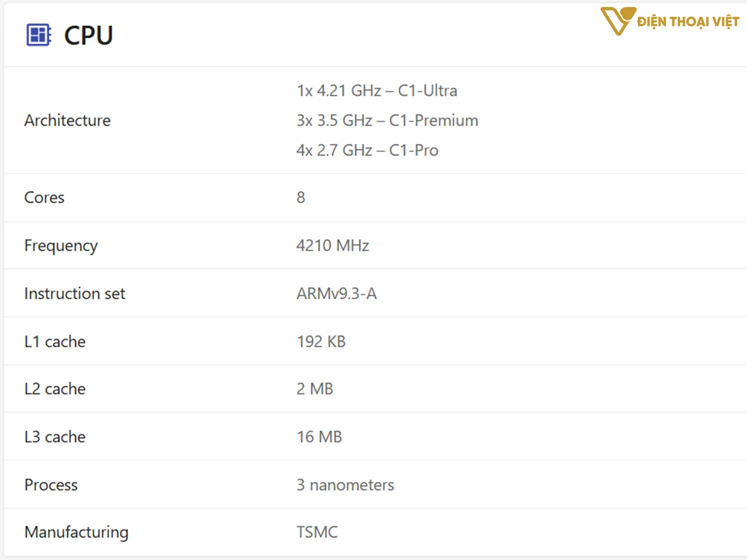Screen dimensions: 747x560
Task: Select the Cores row label
Action: 44,198
